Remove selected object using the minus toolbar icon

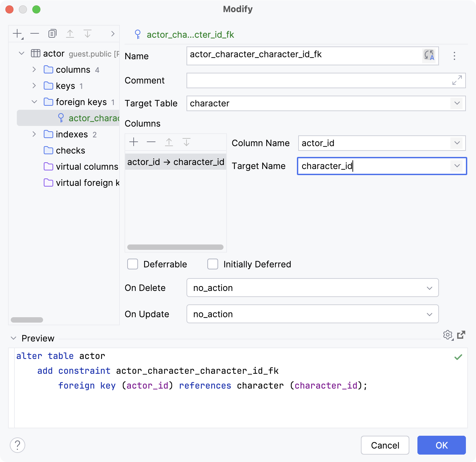tap(34, 33)
